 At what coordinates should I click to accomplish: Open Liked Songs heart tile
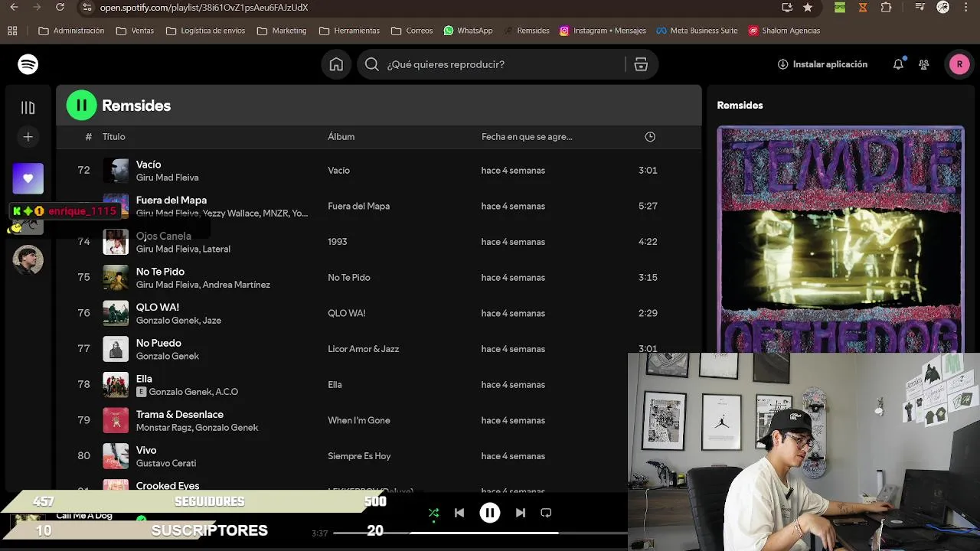click(x=28, y=178)
